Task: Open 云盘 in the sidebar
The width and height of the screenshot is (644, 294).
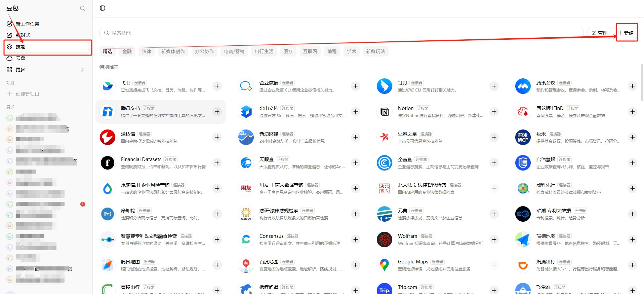Action: [x=46, y=58]
